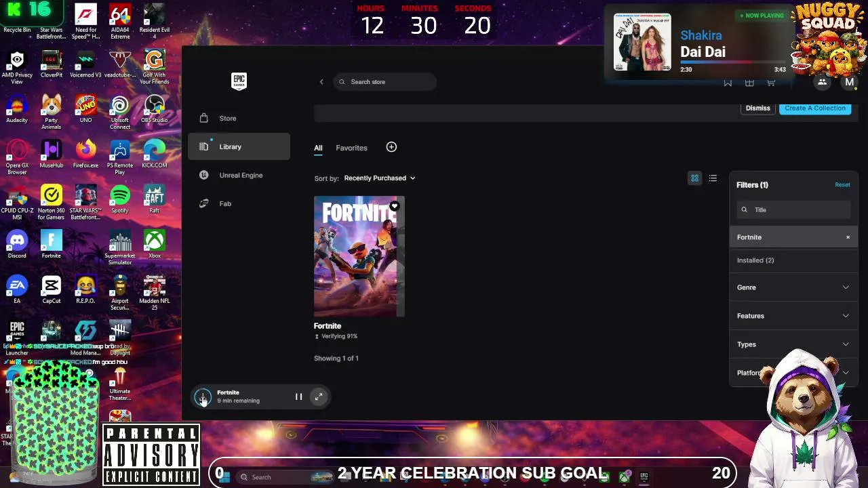Screen dimensions: 868x488
Task: Open Madden NFL 25 desktop shortcut
Action: [x=155, y=293]
